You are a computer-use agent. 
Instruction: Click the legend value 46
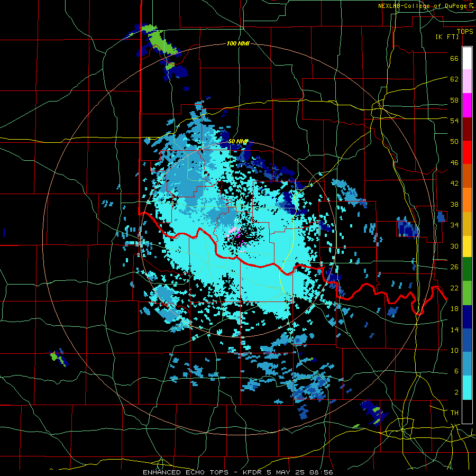click(454, 163)
